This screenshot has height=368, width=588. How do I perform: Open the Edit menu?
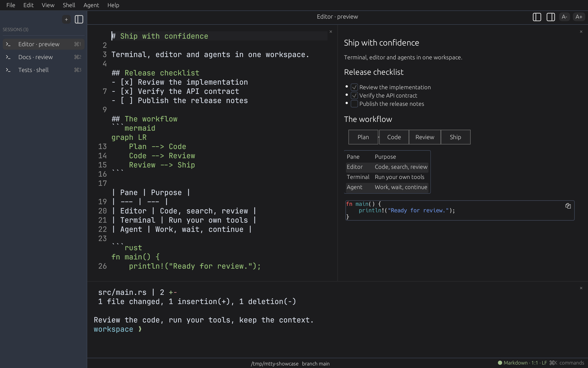pyautogui.click(x=28, y=5)
